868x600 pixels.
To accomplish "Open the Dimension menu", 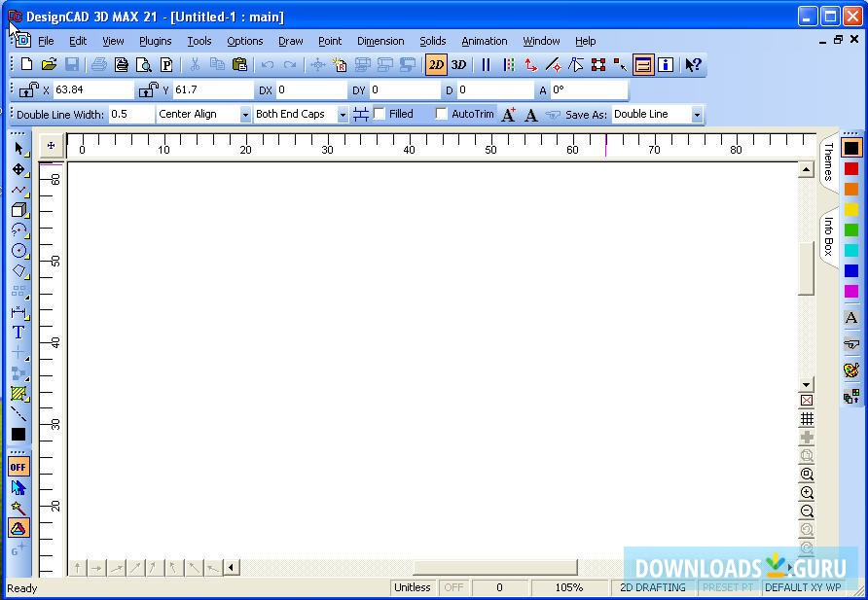I will [x=380, y=41].
